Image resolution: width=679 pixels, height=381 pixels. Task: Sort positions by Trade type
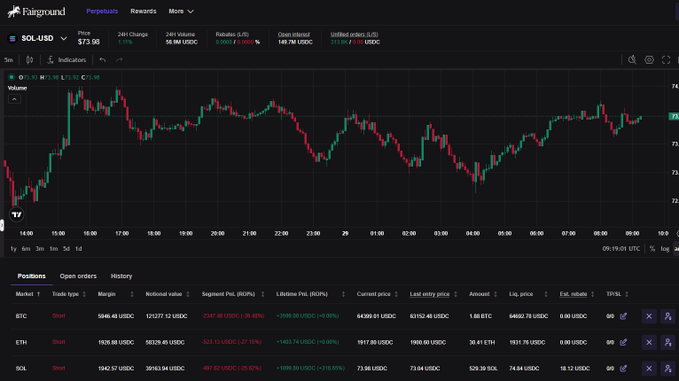[69, 294]
